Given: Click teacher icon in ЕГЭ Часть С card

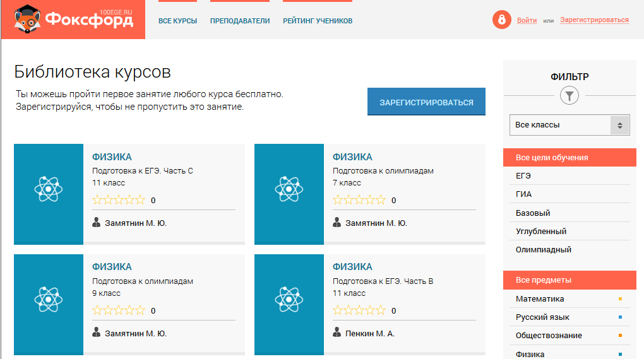Looking at the screenshot, I should [96, 222].
